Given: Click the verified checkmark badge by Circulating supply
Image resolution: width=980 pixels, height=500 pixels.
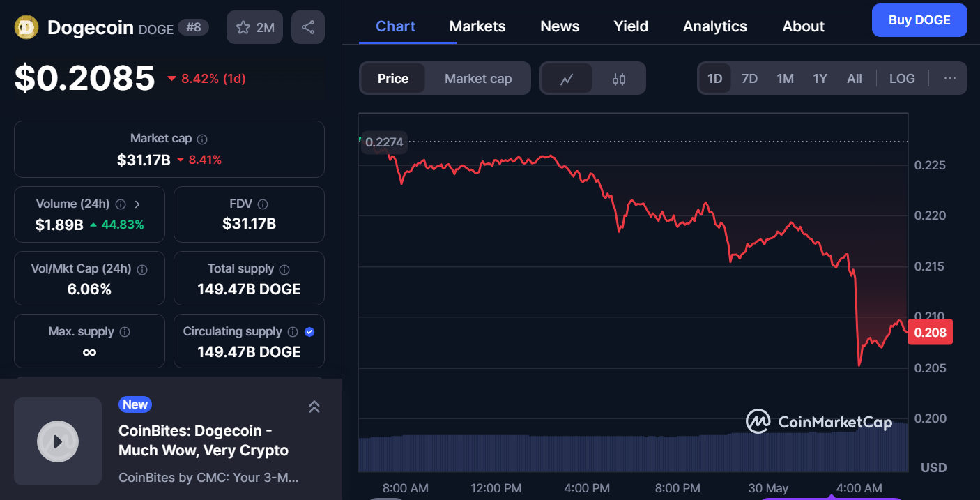Looking at the screenshot, I should [x=309, y=332].
